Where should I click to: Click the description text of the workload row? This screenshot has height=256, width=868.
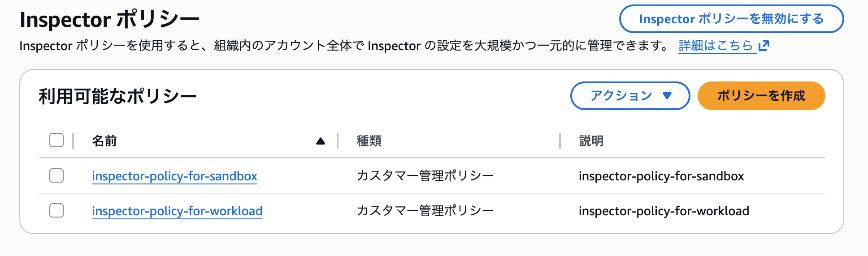[x=664, y=211]
